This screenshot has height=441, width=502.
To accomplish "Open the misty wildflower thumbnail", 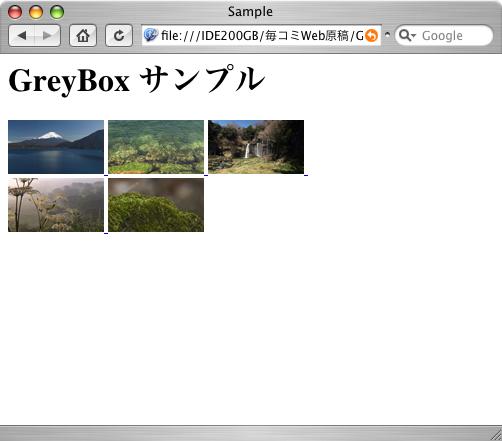I will click(56, 205).
